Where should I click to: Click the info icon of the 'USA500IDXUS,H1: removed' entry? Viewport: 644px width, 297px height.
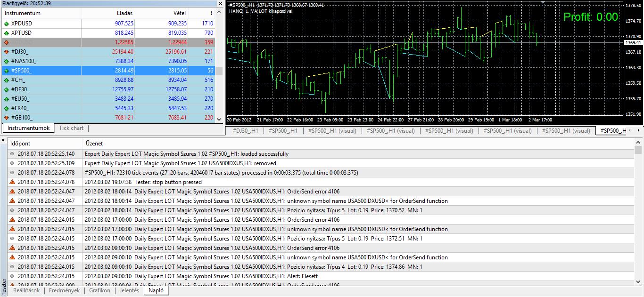pyautogui.click(x=12, y=163)
